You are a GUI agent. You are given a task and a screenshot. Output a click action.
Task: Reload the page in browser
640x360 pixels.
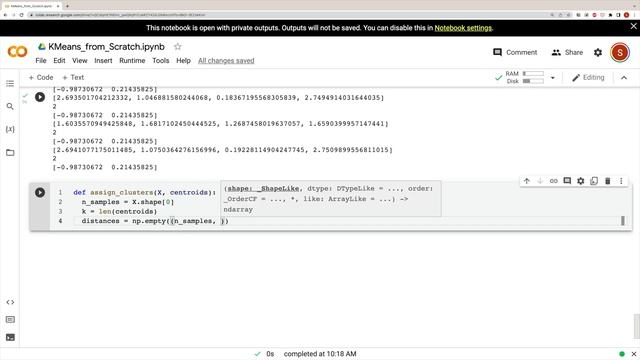click(x=21, y=15)
